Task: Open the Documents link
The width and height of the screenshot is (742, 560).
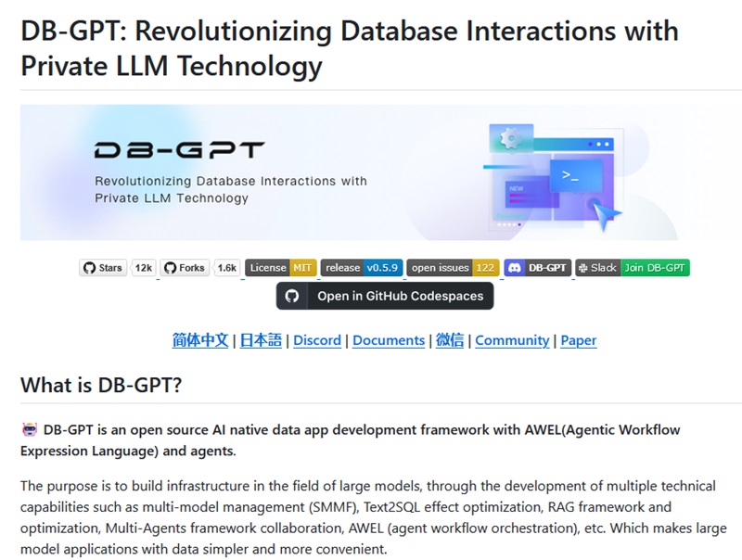Action: [x=389, y=340]
